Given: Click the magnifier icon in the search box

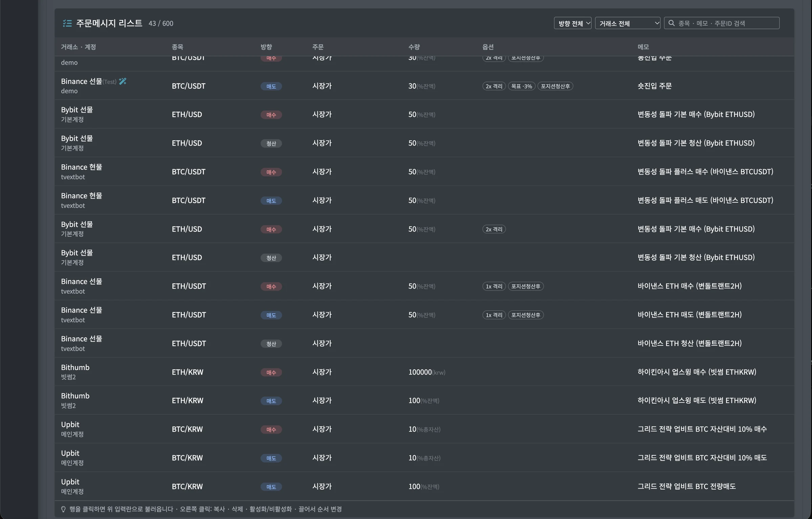Looking at the screenshot, I should pyautogui.click(x=672, y=23).
